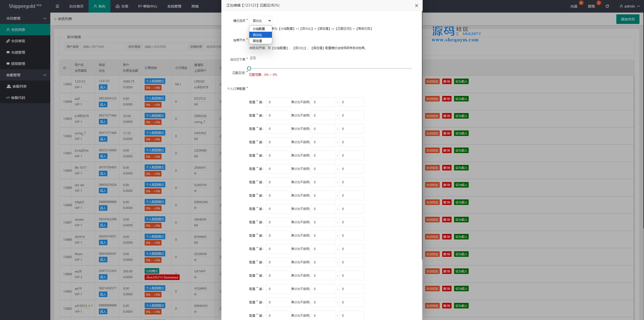
Task: Click 个人配置模式 for user 123123
Action: click(x=155, y=81)
